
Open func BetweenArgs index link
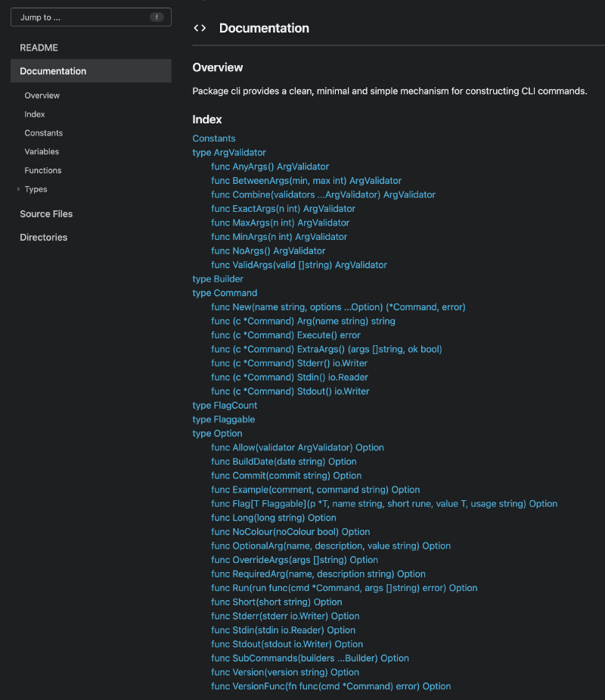coord(306,181)
